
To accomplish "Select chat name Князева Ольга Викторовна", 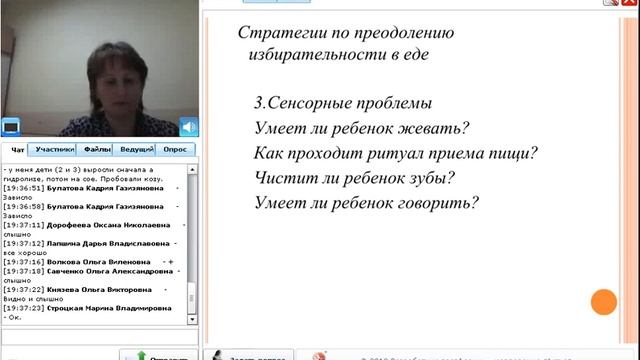I will coord(99,289).
